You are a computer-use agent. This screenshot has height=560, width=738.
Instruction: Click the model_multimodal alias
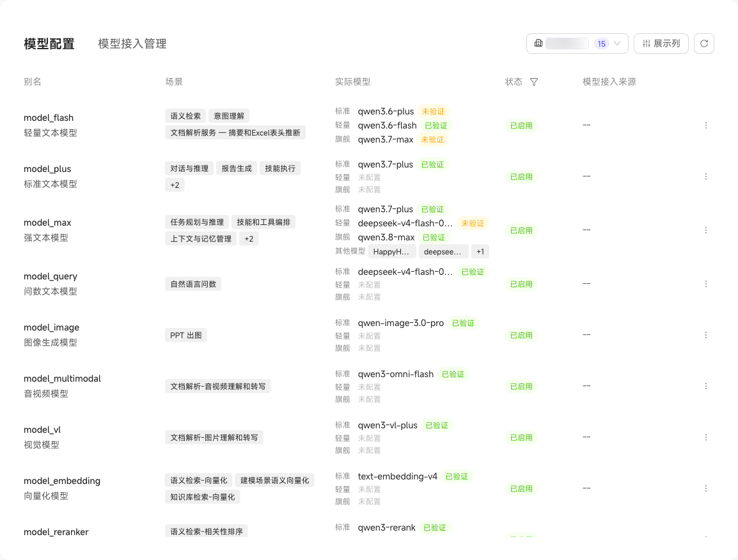(x=62, y=378)
